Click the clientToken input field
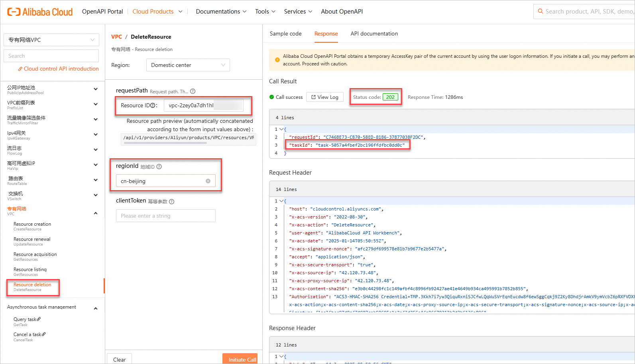635x364 pixels. tap(165, 216)
